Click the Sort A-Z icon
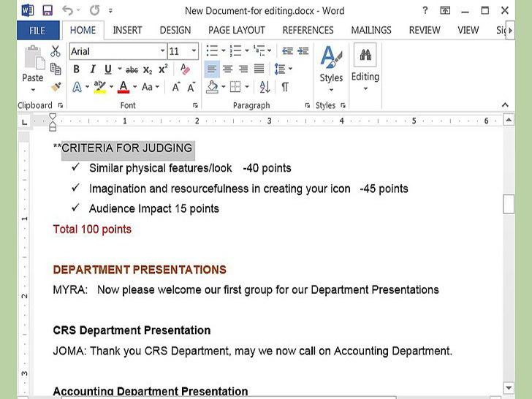Viewport: 532px width, 399px height. pyautogui.click(x=265, y=87)
